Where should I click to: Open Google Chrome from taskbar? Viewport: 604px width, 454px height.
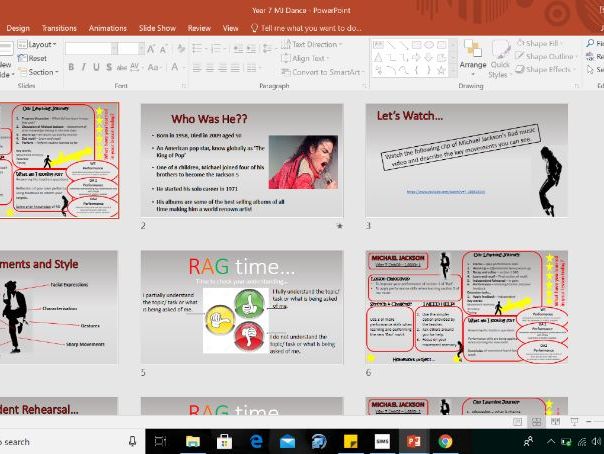(x=445, y=441)
